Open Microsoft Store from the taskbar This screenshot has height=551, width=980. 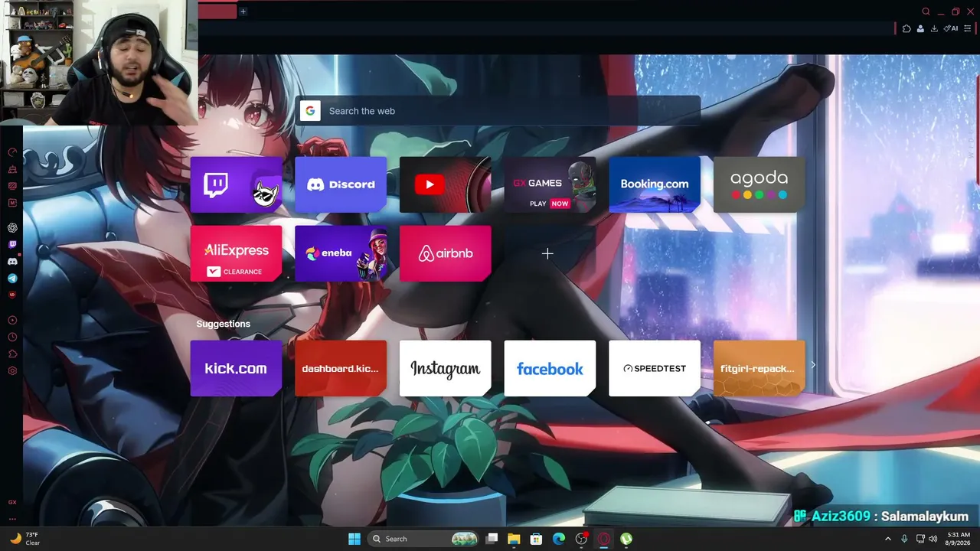[x=537, y=539]
